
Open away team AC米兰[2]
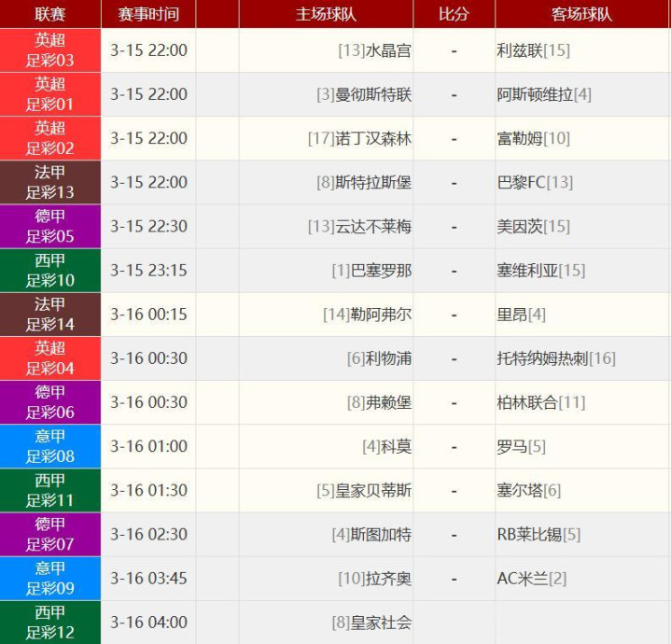coord(532,579)
